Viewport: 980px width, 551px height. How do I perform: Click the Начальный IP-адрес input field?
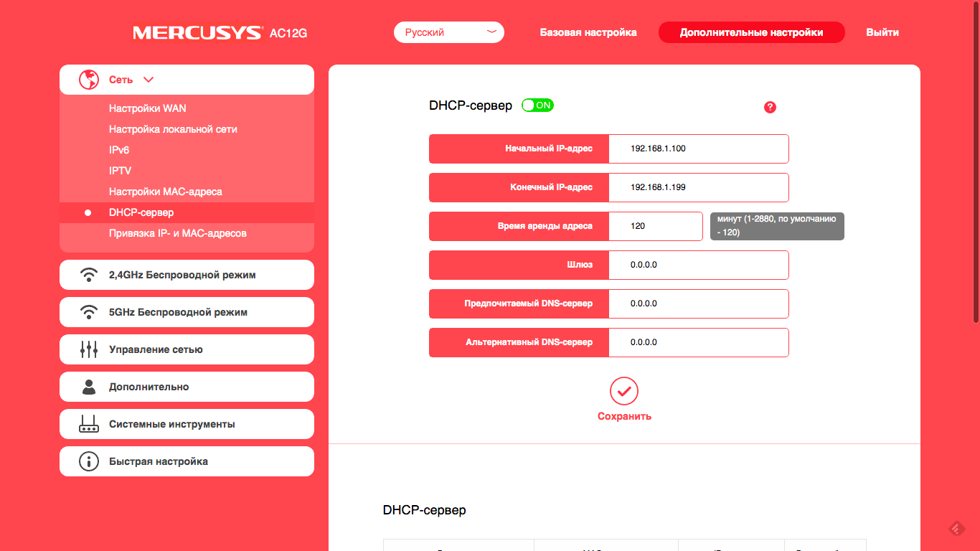tap(698, 149)
